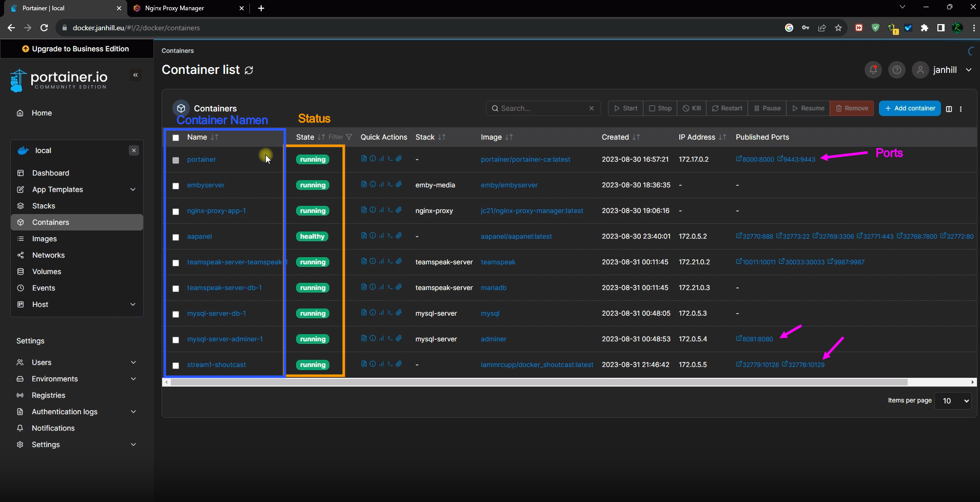Sort containers by Image
The image size is (980, 502).
point(497,137)
